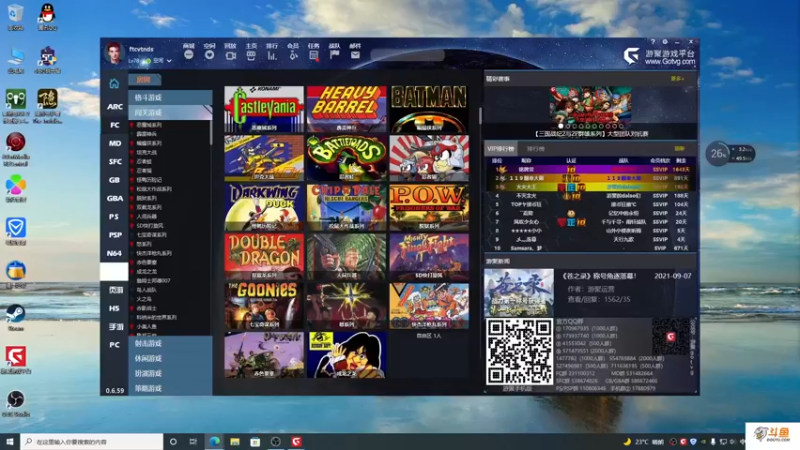Viewport: 800px width, 450px height.
Task: Open the 任务 task list icon
Action: pyautogui.click(x=314, y=55)
